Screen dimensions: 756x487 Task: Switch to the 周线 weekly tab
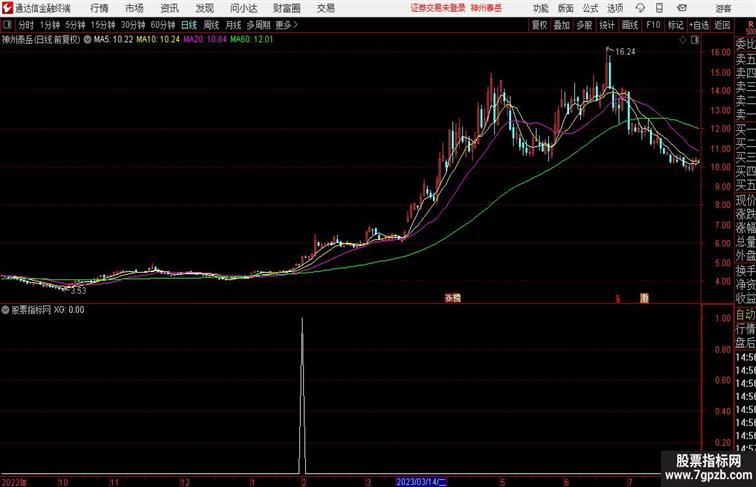(x=211, y=25)
